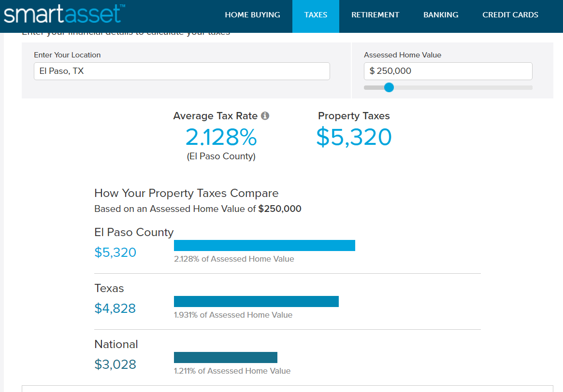Click the How Your Property Taxes Compare heading
This screenshot has width=563, height=392.
[186, 193]
